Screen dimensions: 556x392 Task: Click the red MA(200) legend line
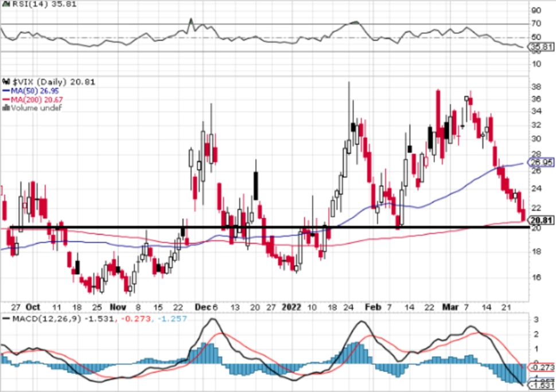tap(6, 100)
